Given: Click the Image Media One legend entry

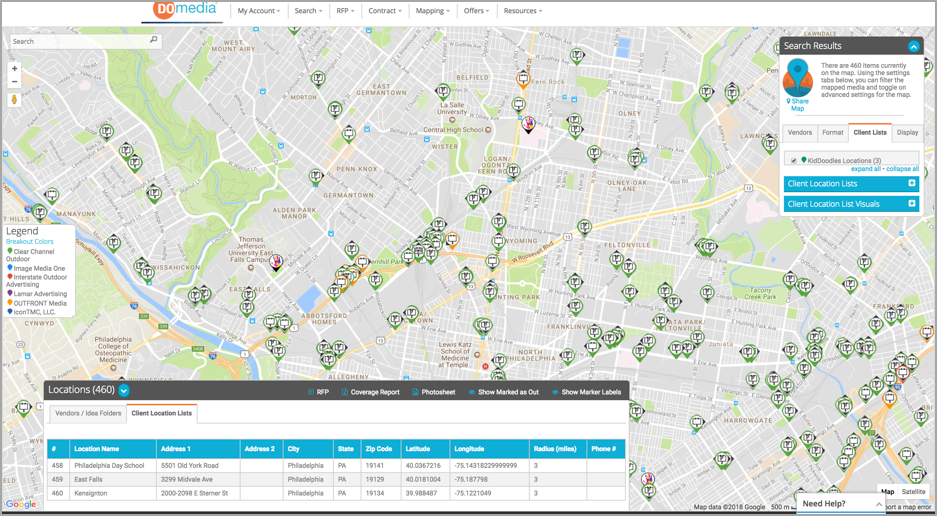Looking at the screenshot, I should click(36, 268).
